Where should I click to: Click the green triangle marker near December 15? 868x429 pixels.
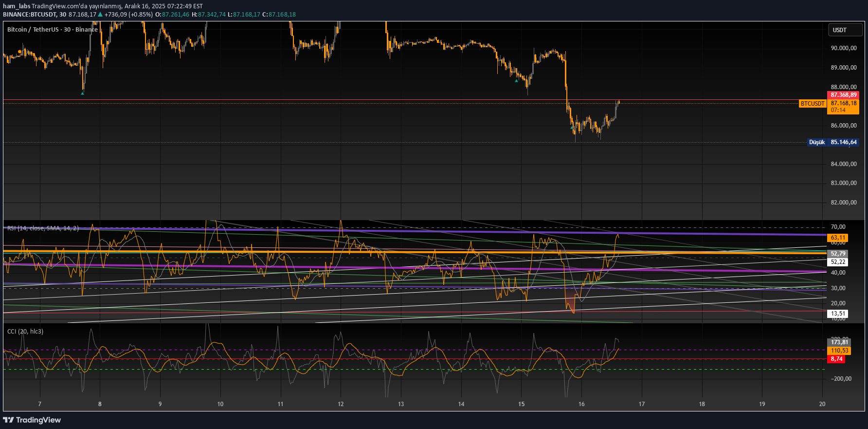(516, 81)
